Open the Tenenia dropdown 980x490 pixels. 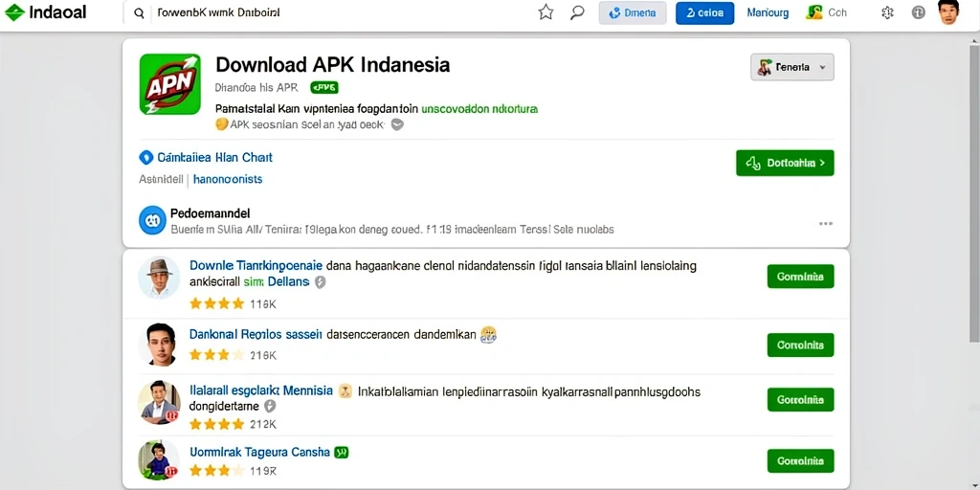[791, 67]
